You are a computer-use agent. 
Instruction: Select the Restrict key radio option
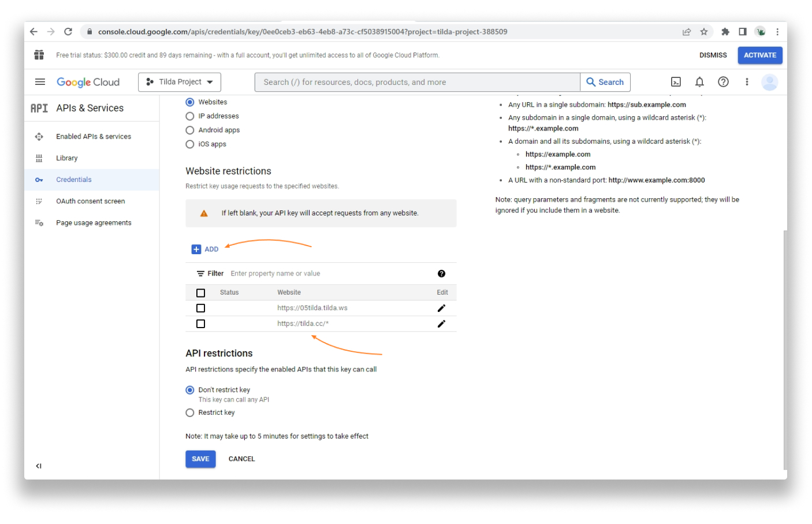[x=190, y=412]
